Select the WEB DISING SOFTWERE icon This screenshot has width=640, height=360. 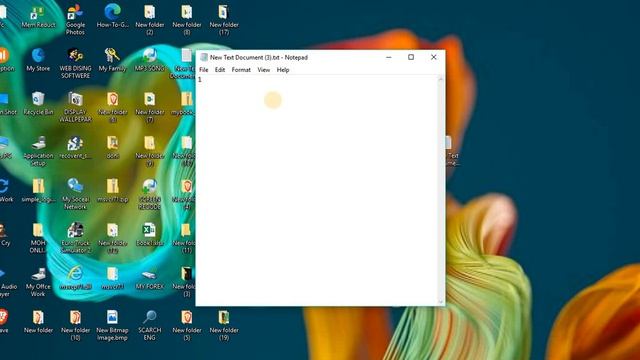(x=75, y=63)
